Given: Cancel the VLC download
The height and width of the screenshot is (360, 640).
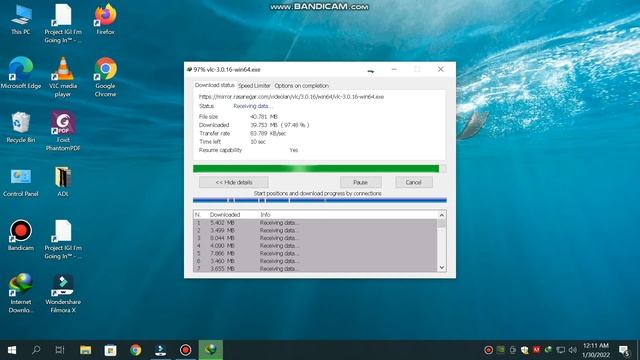Looking at the screenshot, I should tap(413, 182).
